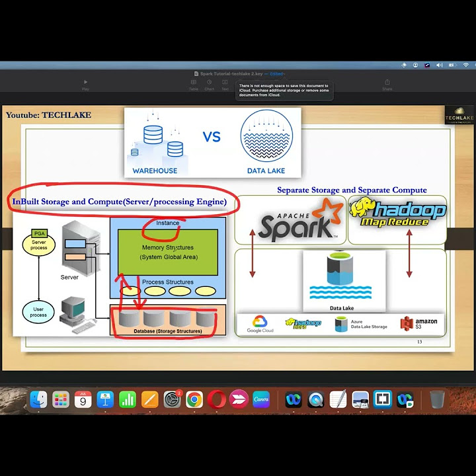Select the WAREHOUSE vs DATA LAKE image
This screenshot has width=476, height=476.
213,143
